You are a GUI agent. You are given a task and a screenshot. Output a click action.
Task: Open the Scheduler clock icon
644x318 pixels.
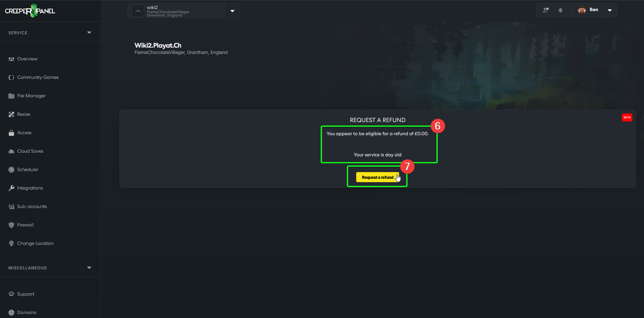tap(11, 170)
